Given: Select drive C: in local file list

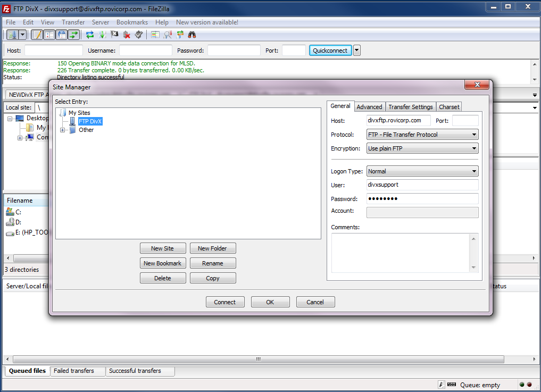Looking at the screenshot, I should [14, 212].
